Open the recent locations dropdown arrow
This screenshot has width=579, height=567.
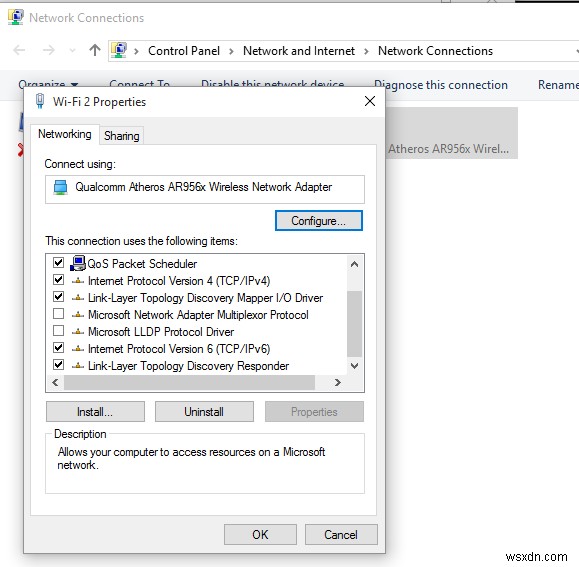[72, 51]
